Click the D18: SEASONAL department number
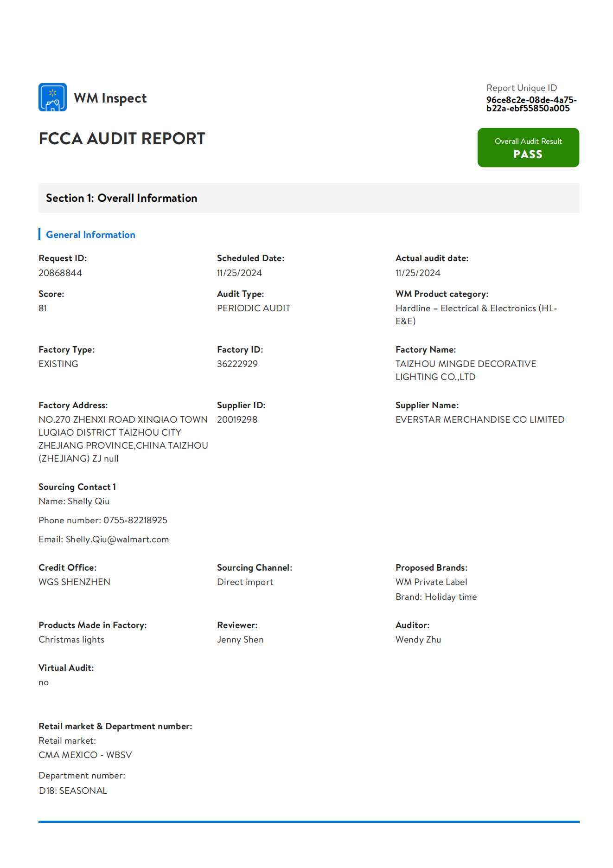Screen dimensions: 613x868 (73, 791)
